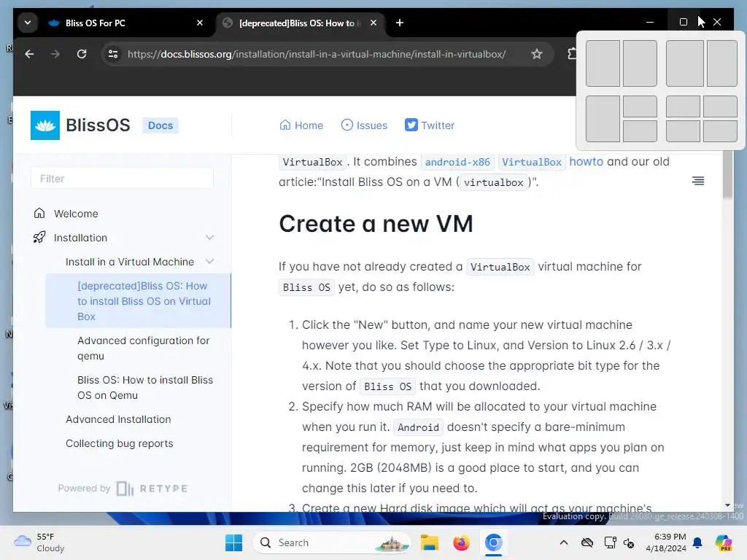Open the table of contents icon
The width and height of the screenshot is (747, 560).
point(698,181)
